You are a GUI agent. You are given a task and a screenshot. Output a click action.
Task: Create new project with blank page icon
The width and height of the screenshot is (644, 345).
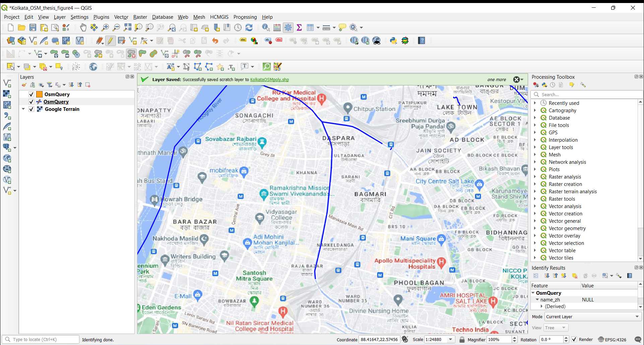pos(11,27)
